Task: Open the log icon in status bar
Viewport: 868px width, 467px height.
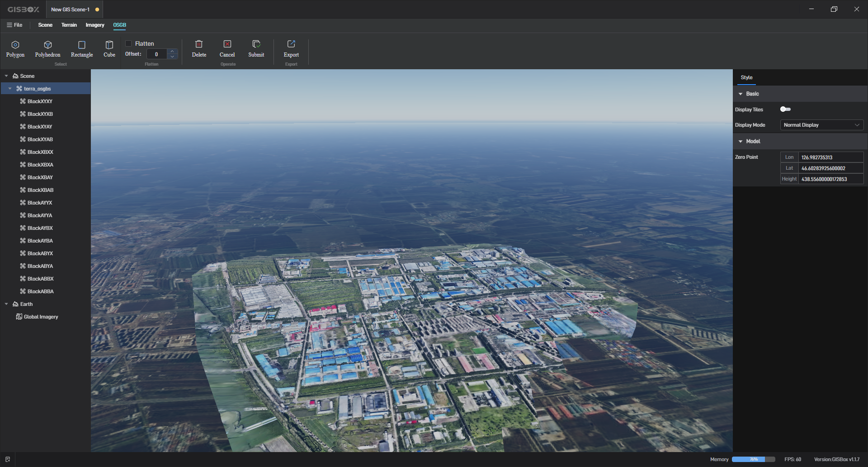Action: (8, 459)
